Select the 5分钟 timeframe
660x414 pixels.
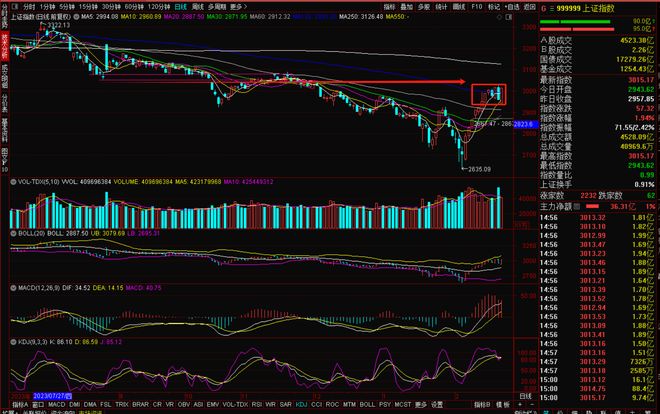pos(64,6)
